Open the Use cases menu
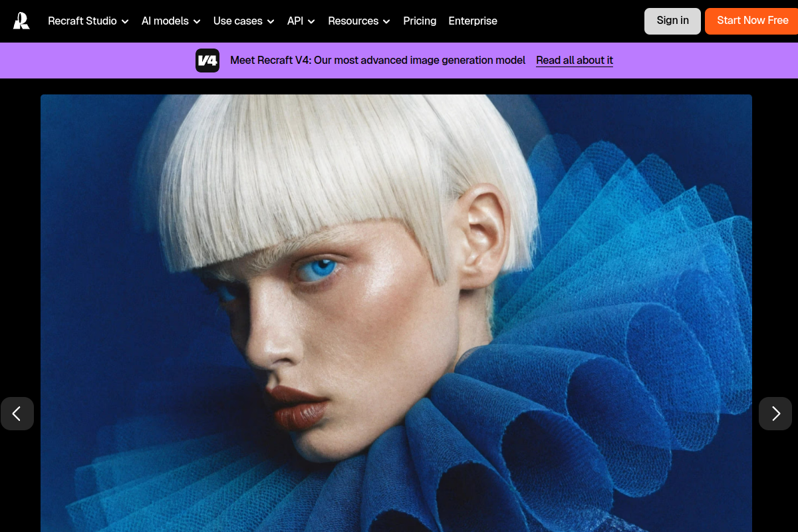The image size is (798, 532). click(237, 21)
